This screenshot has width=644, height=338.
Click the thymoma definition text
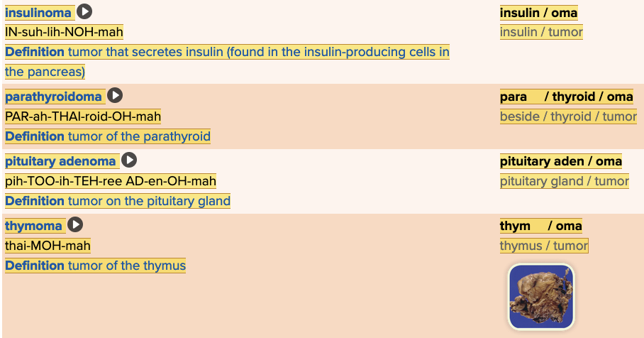click(95, 266)
